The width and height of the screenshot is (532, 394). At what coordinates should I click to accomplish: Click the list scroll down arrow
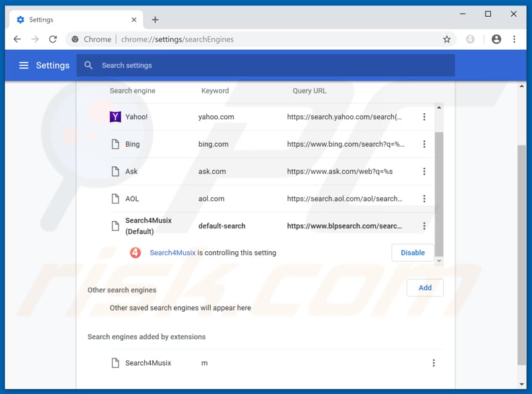pyautogui.click(x=439, y=261)
